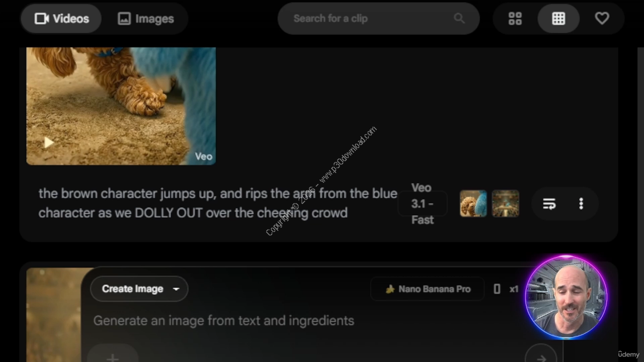This screenshot has width=644, height=362.
Task: Click the Veo 3.1 - Fast model label
Action: pyautogui.click(x=422, y=204)
